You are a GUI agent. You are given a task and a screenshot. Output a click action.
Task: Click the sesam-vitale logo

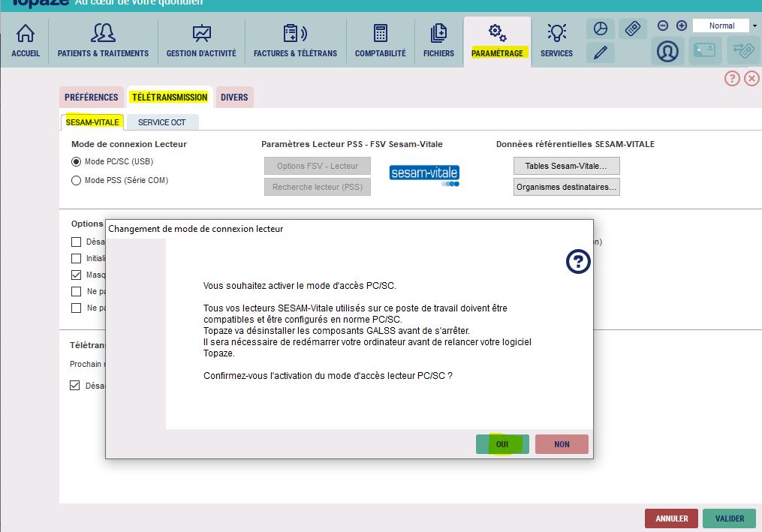tap(424, 176)
